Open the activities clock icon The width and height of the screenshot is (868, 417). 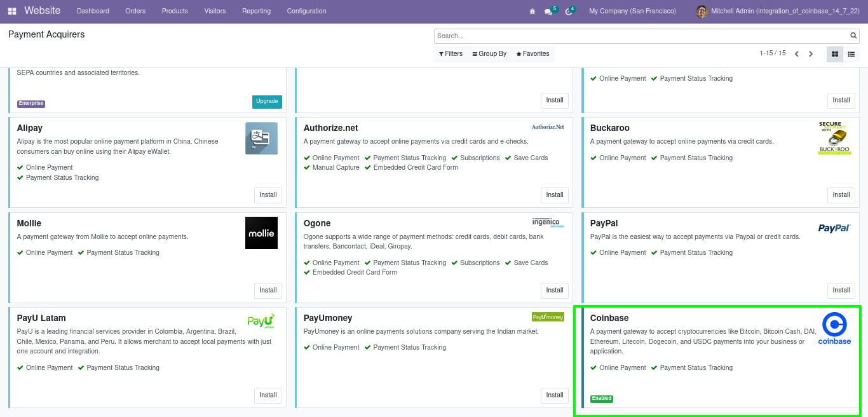569,11
